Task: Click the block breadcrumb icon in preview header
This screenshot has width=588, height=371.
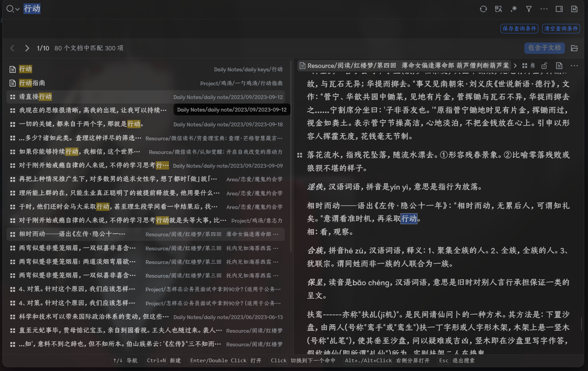Action: 525,66
